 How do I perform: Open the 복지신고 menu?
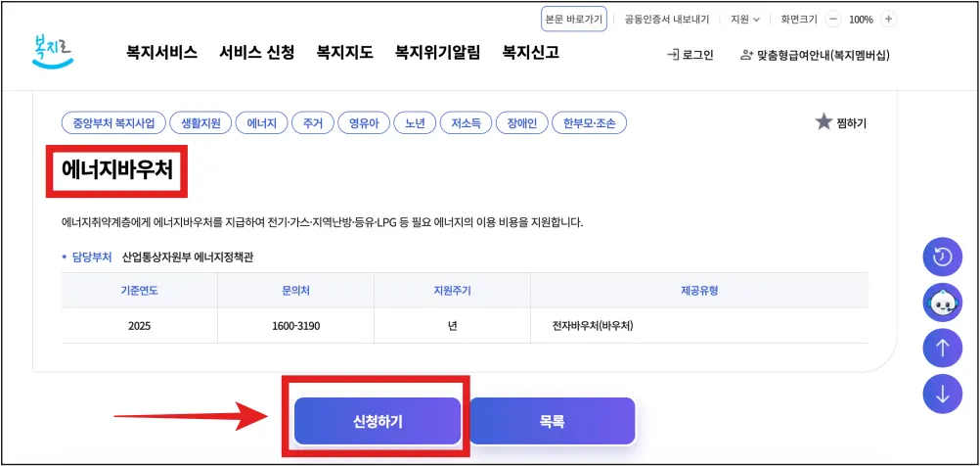(x=531, y=53)
